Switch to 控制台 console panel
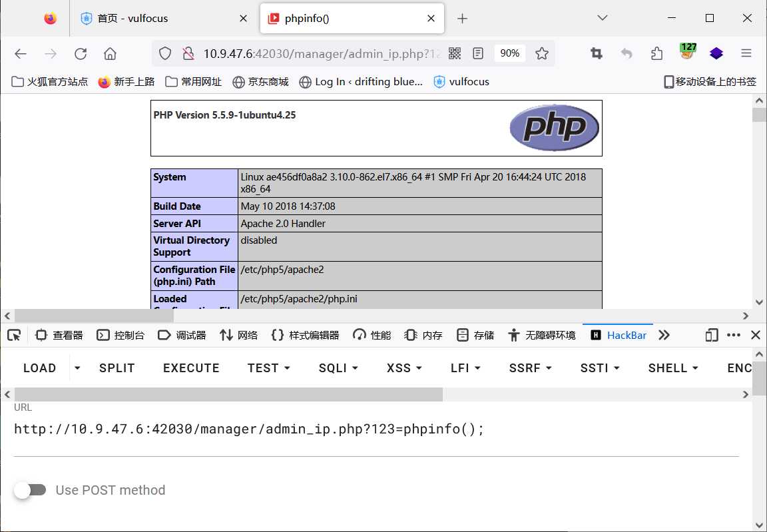767x532 pixels. 121,336
